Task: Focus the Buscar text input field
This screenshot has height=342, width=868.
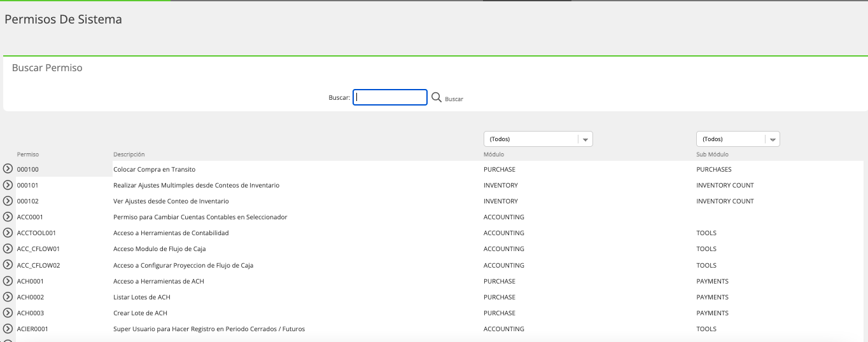Action: click(390, 97)
